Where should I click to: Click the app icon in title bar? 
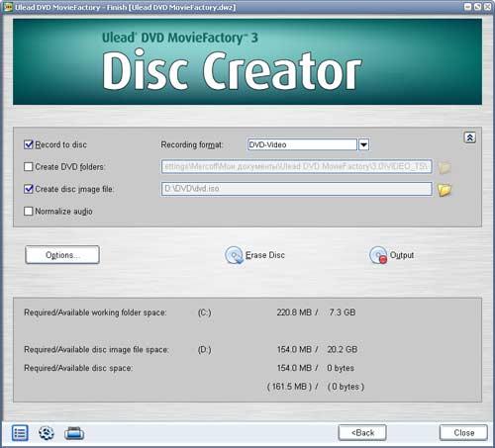click(x=8, y=7)
